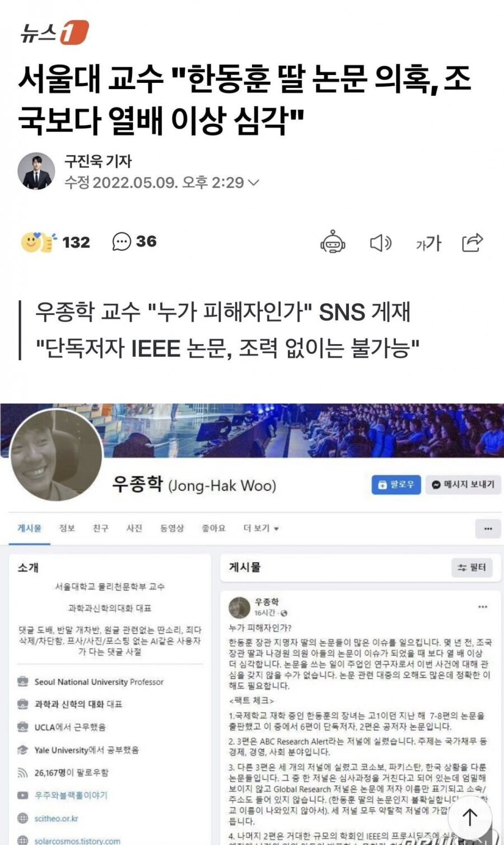Change font size with 가가 icon
Image resolution: width=504 pixels, height=845 pixels.
coord(428,243)
